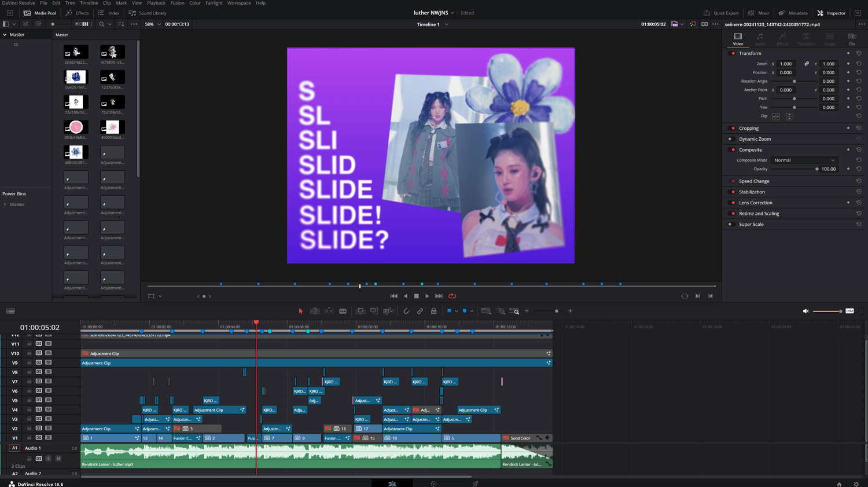868x487 pixels.
Task: Click the blue Marker icon
Action: coord(465,311)
